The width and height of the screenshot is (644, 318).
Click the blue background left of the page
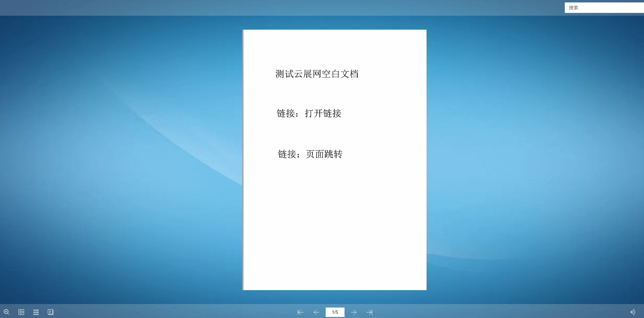coord(122,157)
